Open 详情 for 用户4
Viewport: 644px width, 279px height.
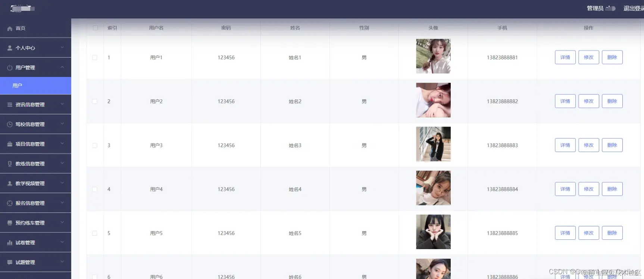click(565, 189)
